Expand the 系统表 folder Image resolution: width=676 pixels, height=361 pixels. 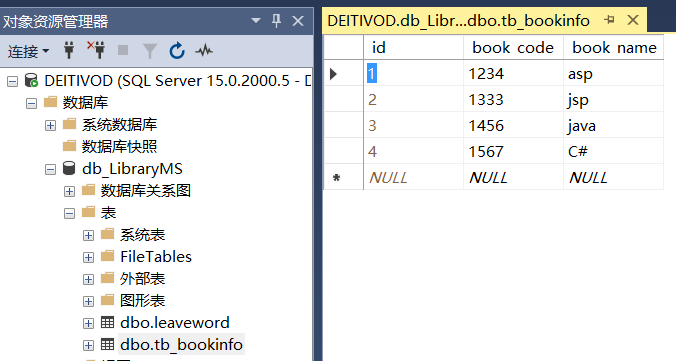pos(88,235)
